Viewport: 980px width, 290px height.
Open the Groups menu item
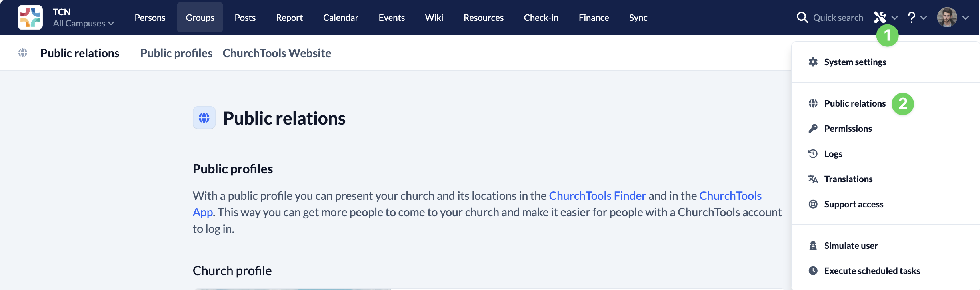coord(200,17)
